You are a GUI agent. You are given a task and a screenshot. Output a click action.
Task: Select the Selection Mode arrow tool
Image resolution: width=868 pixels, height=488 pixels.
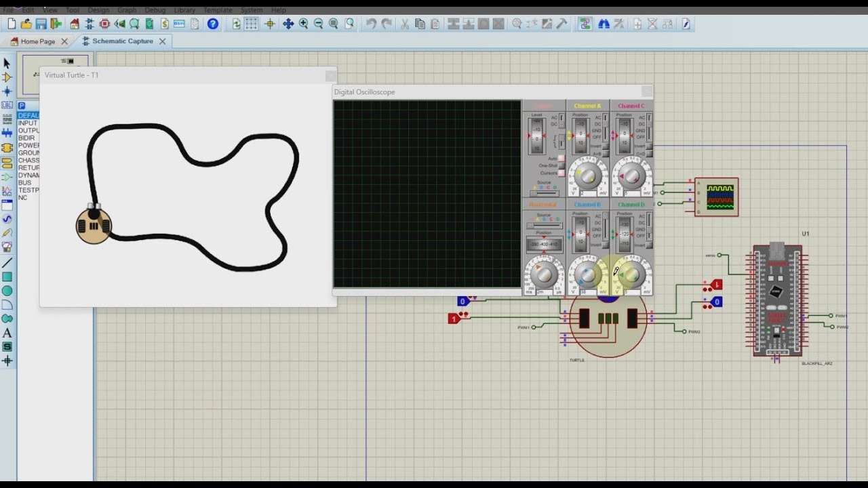7,63
